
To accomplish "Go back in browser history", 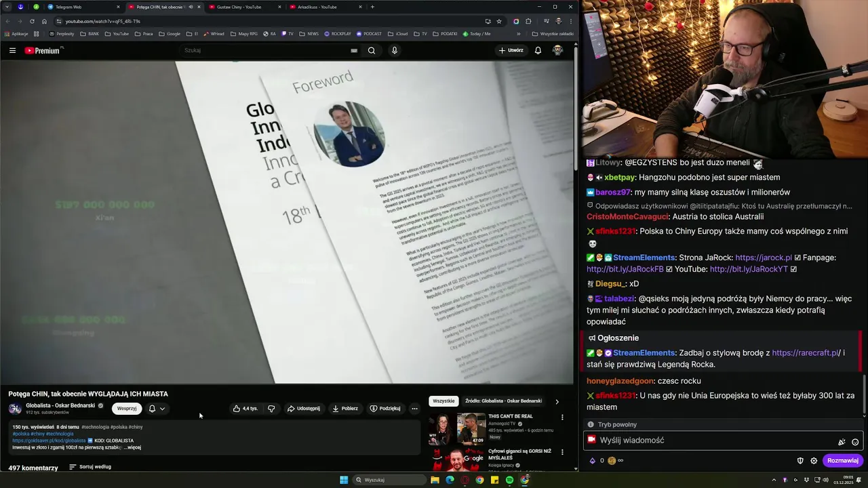I will click(x=7, y=21).
